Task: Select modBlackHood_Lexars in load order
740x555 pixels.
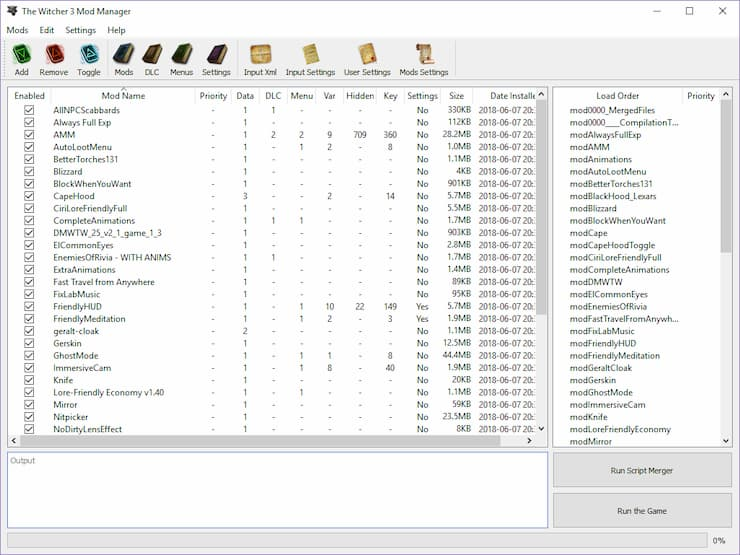Action: (613, 196)
